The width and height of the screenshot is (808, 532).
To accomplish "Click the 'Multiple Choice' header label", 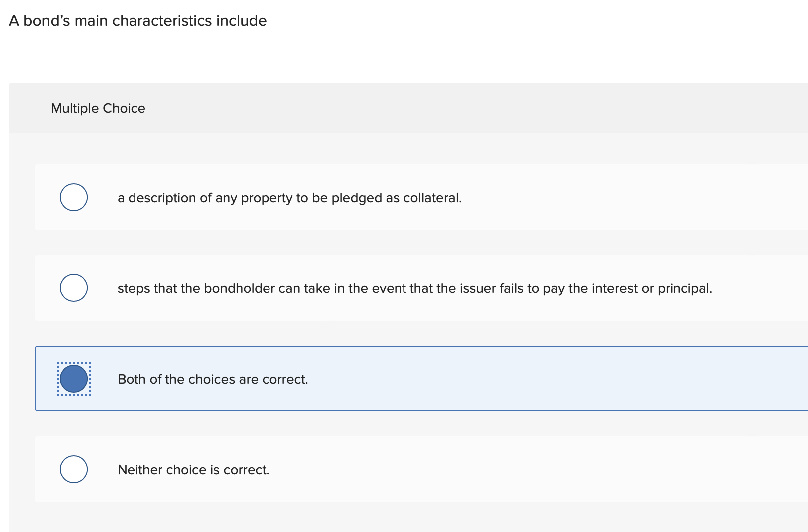I will (x=98, y=108).
